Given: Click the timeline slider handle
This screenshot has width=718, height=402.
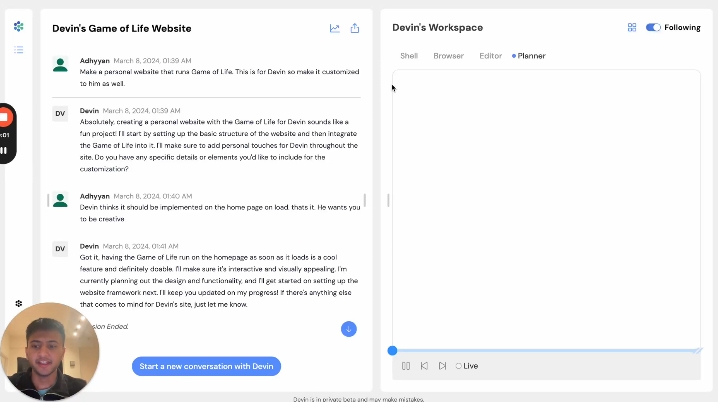Looking at the screenshot, I should [x=392, y=350].
